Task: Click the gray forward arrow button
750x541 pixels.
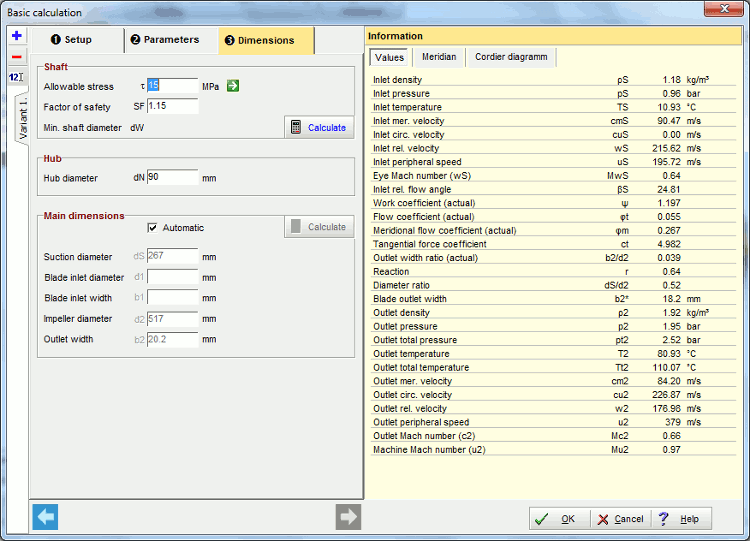Action: point(348,517)
